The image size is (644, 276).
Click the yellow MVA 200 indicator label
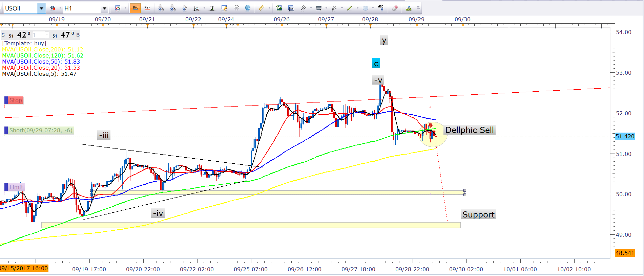42,49
